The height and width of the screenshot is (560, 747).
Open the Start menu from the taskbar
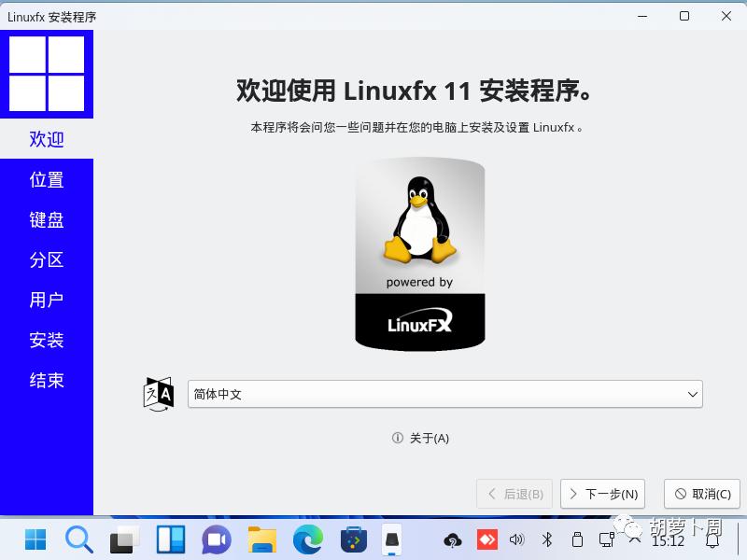tap(34, 539)
